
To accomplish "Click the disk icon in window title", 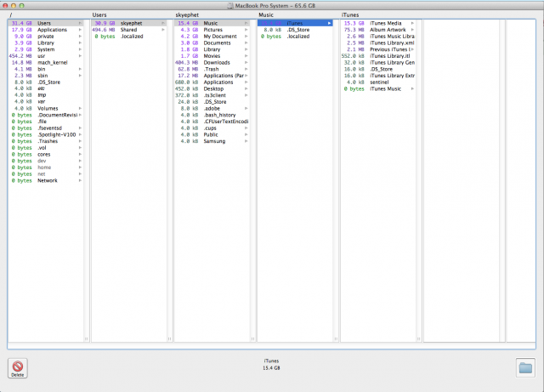I will coord(230,6).
